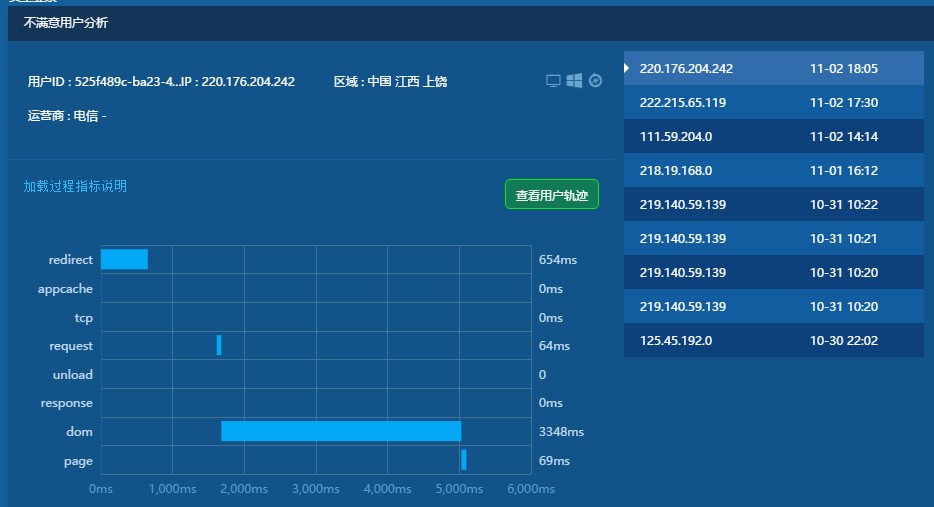Viewport: 934px width, 507px height.
Task: Choose the 219.140.59.139 row at 10-31 10:22
Action: (x=774, y=204)
